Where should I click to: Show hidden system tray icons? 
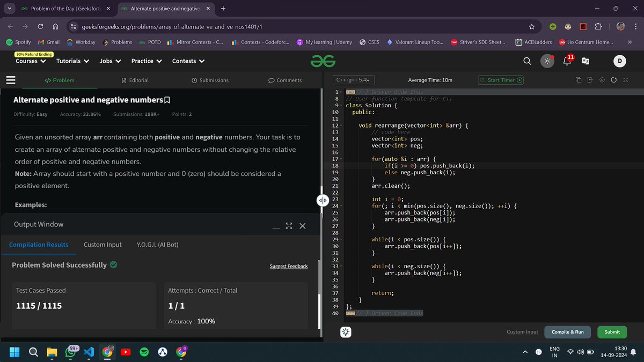tap(525, 352)
